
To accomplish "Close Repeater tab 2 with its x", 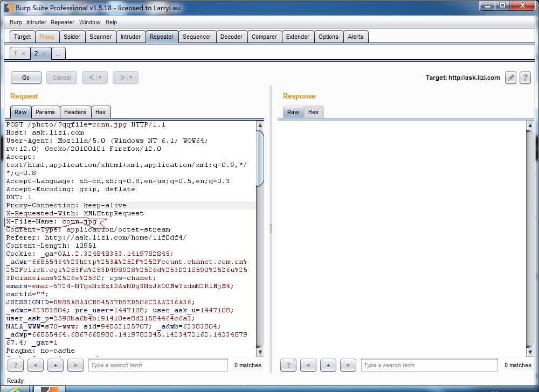I will (44, 53).
